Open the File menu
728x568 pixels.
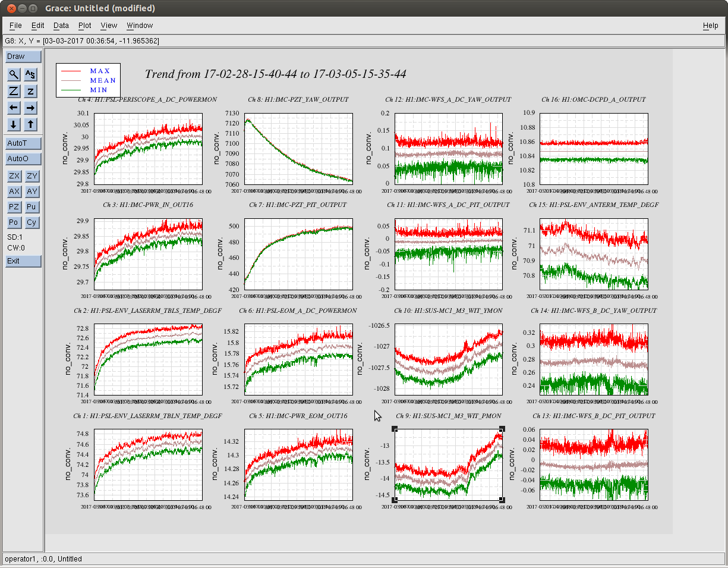pos(15,26)
